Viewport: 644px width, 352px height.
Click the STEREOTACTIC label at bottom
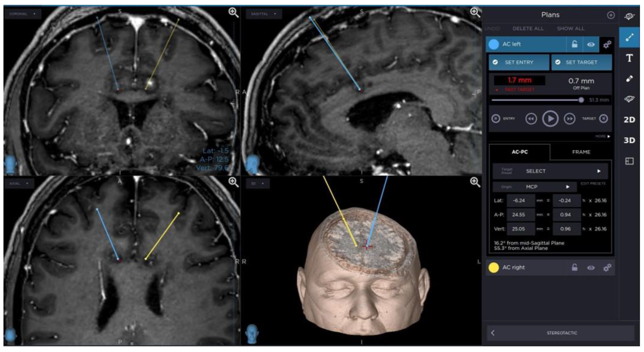562,333
